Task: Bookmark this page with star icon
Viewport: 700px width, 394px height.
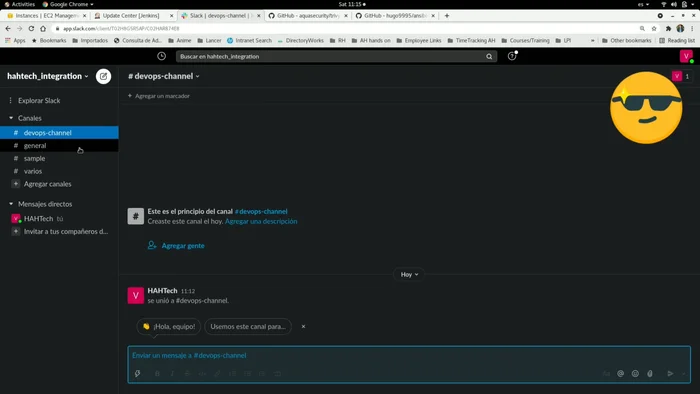Action: 654,28
